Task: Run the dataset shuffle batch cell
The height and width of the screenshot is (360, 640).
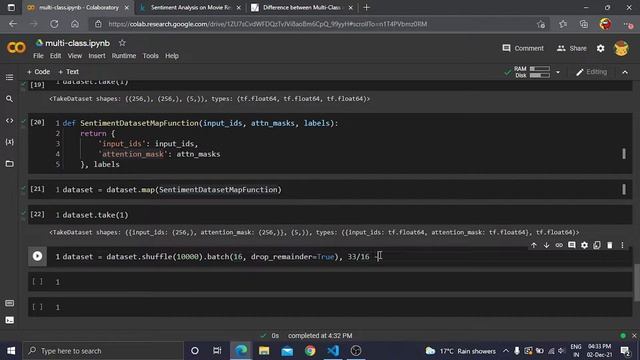Action: click(x=37, y=256)
